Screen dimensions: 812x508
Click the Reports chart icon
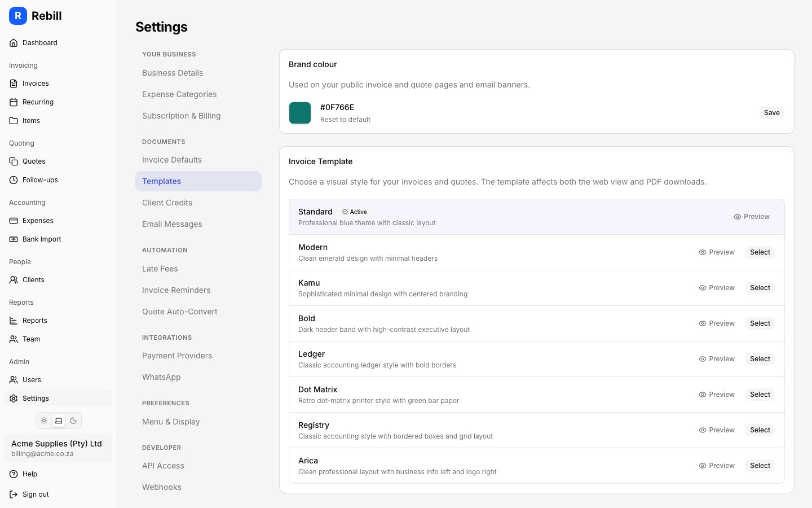14,321
